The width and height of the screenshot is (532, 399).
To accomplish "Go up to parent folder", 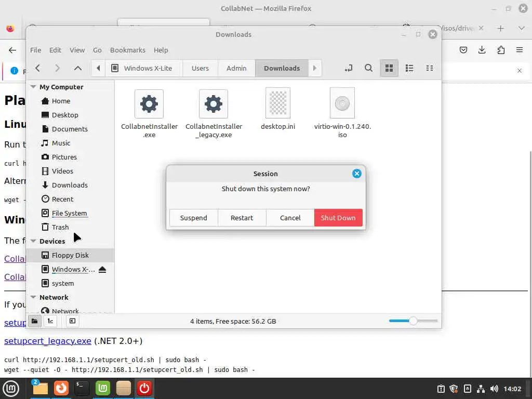I will coord(78,68).
